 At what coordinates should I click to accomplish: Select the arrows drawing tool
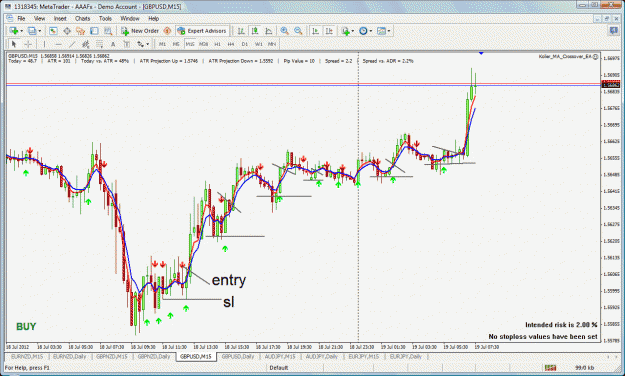click(x=140, y=44)
